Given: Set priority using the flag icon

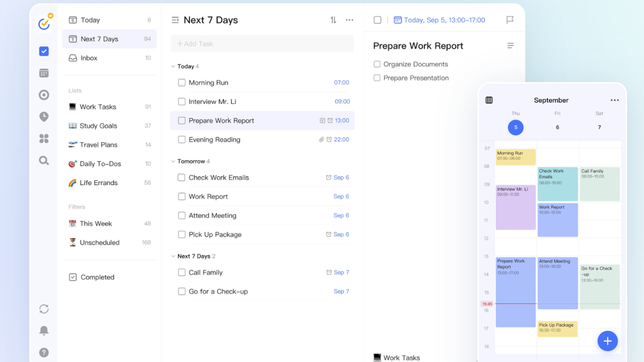Looking at the screenshot, I should pos(510,20).
